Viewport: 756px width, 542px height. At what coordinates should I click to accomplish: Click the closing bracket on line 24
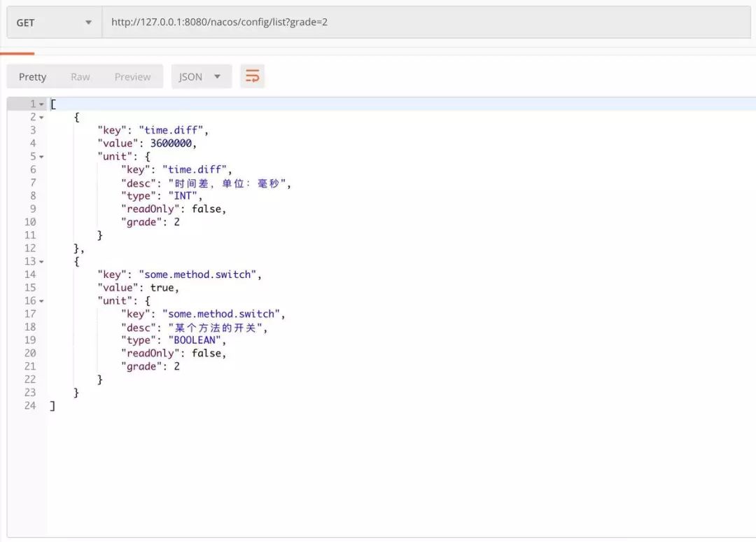(52, 406)
